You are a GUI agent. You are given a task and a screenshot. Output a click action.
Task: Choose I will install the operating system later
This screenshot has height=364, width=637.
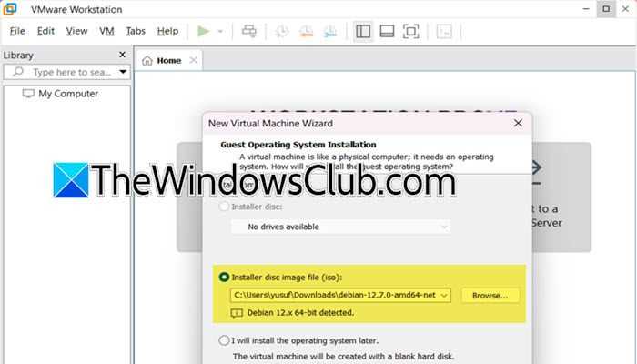224,340
